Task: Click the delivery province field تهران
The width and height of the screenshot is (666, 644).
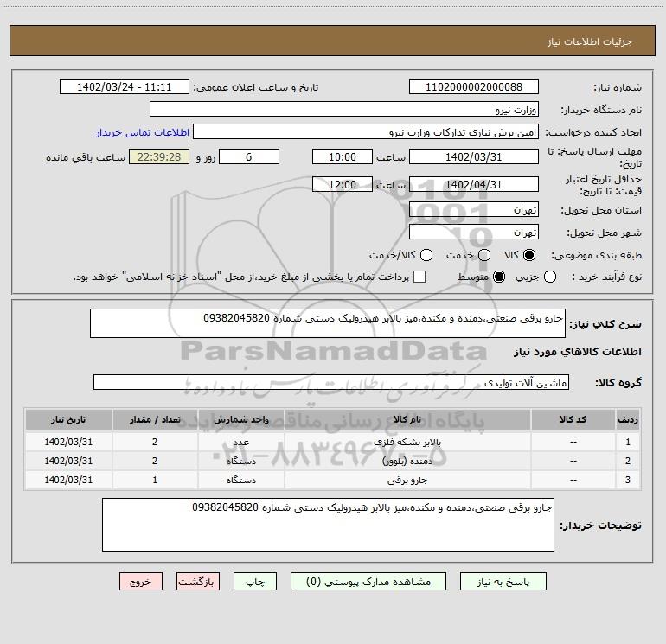Action: click(x=474, y=209)
